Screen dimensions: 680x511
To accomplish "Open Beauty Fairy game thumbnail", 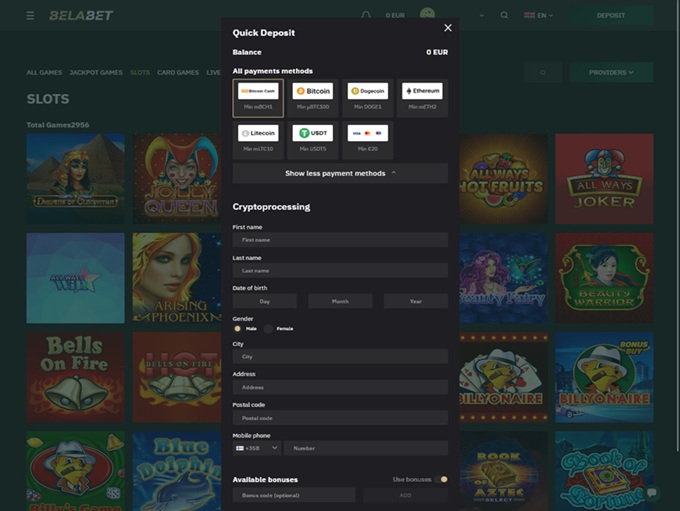I will click(503, 278).
